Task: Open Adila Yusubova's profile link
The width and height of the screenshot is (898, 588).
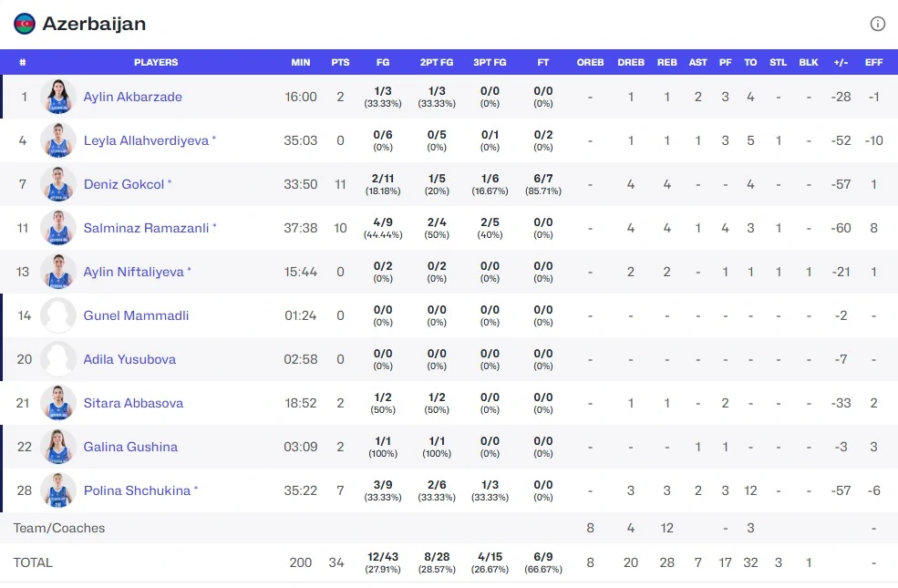Action: (x=129, y=359)
